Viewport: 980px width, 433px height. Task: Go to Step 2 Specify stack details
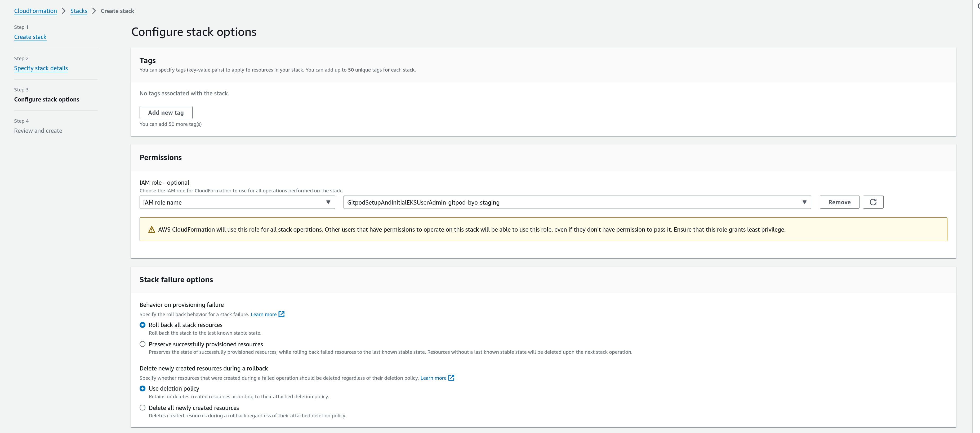click(41, 68)
